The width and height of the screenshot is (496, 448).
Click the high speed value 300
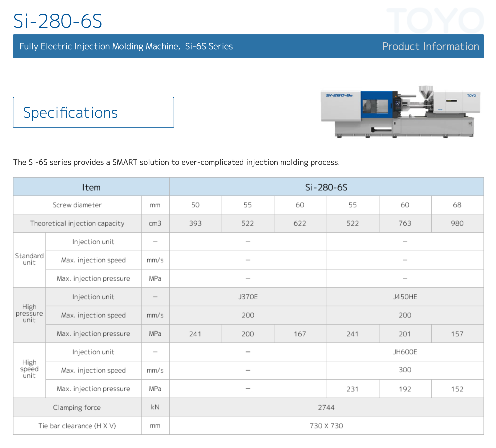(x=405, y=370)
